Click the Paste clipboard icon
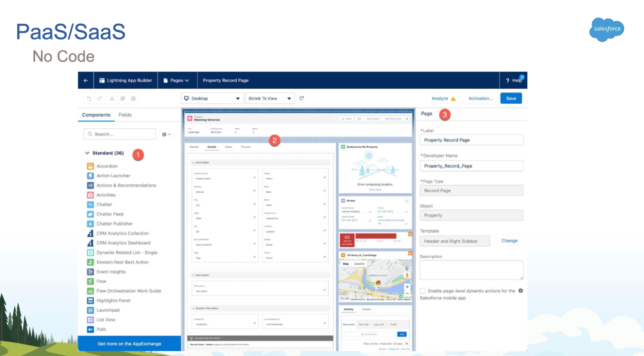This screenshot has width=644, height=356. (x=133, y=98)
